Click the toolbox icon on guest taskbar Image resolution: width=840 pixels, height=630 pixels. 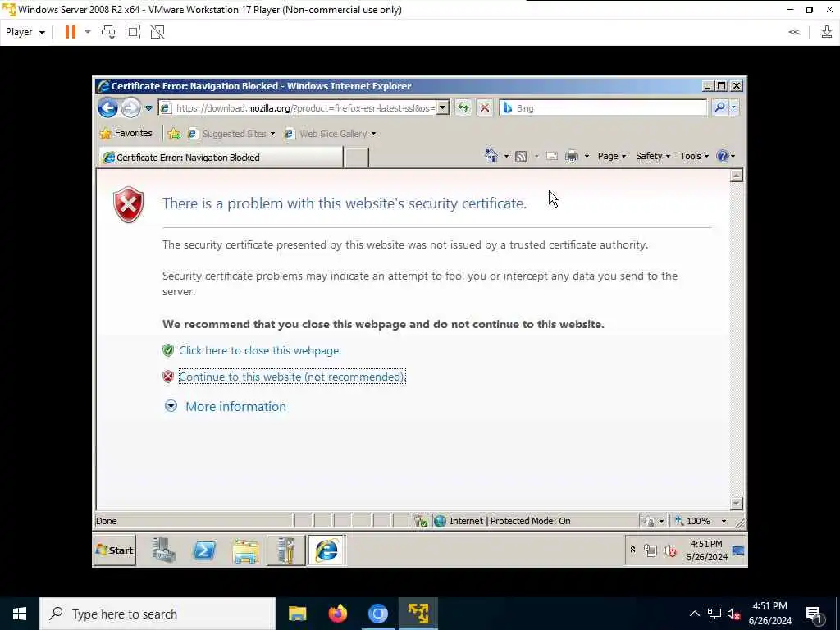click(285, 550)
